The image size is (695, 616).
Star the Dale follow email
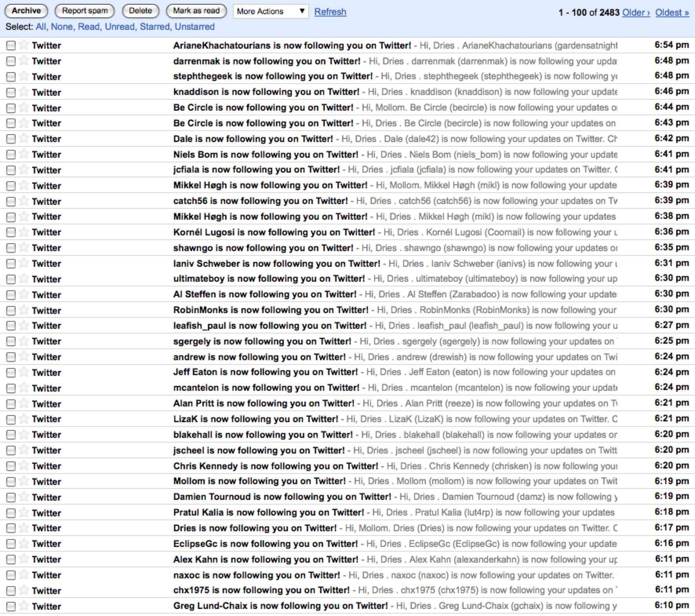(x=24, y=138)
